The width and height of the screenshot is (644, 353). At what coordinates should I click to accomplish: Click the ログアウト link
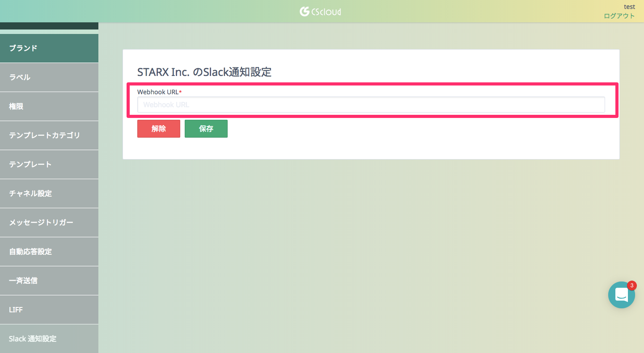(x=619, y=16)
